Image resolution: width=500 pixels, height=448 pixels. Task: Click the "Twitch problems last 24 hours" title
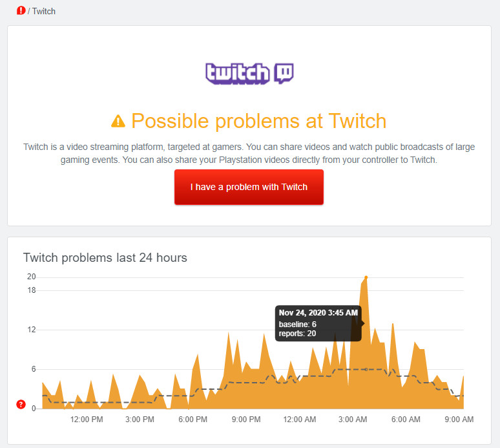coord(105,258)
